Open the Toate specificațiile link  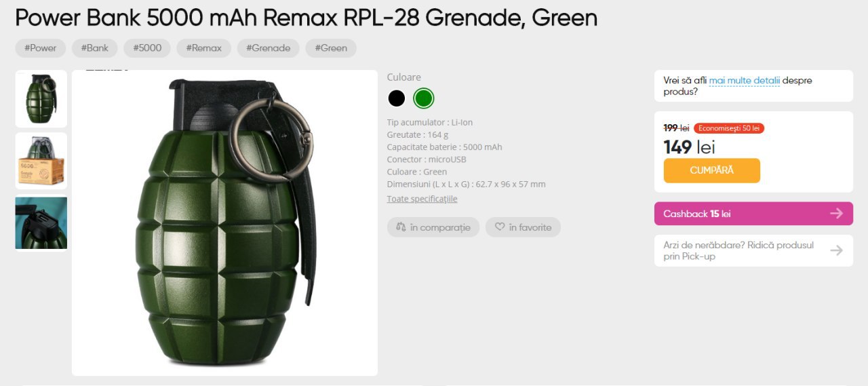point(422,199)
